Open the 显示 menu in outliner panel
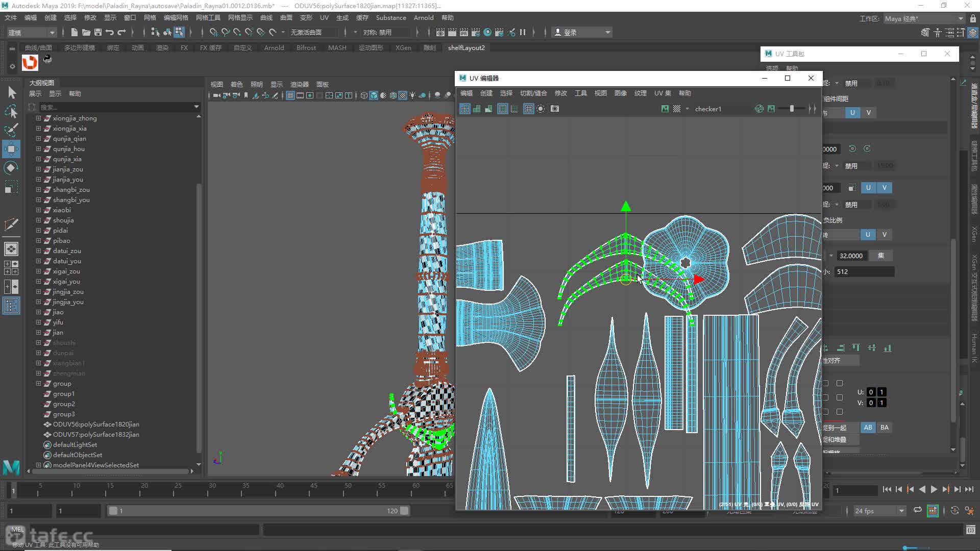This screenshot has width=980, height=551. click(55, 93)
